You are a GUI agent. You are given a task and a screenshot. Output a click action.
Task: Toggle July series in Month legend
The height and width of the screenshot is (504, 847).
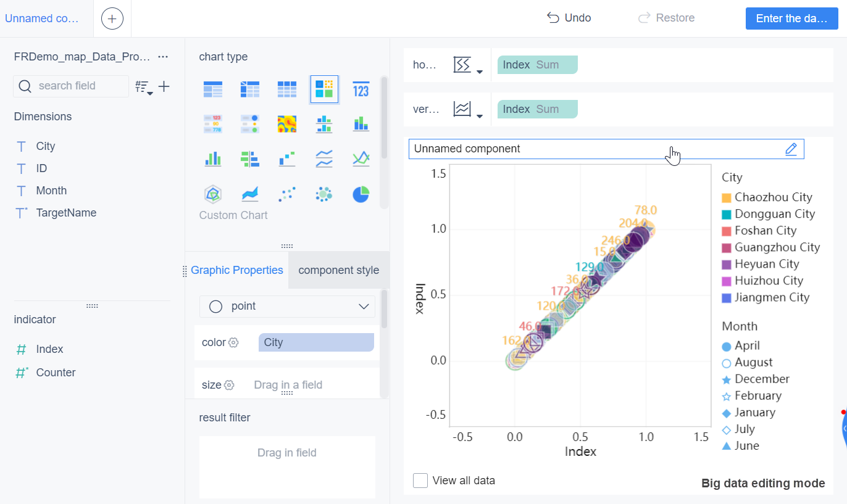click(x=738, y=429)
